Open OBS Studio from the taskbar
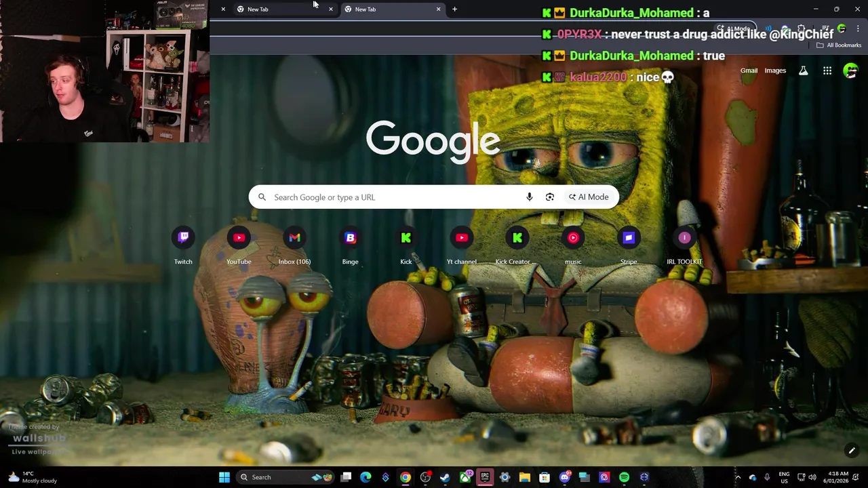The width and height of the screenshot is (868, 488). click(425, 477)
